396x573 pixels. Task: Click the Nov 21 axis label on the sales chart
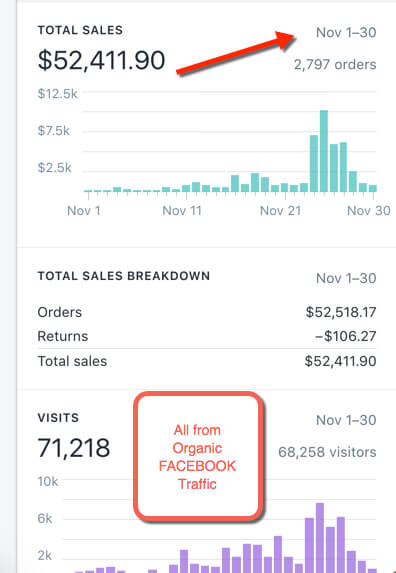point(280,211)
